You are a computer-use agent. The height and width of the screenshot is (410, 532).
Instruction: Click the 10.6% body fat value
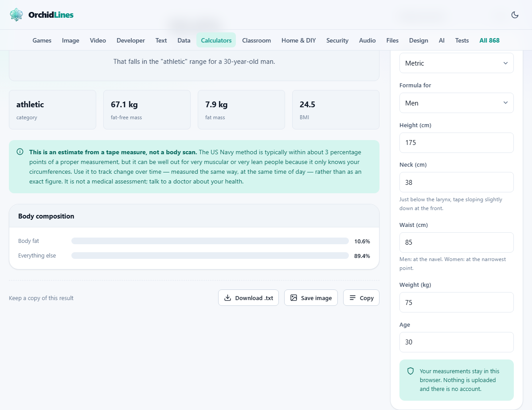coord(362,241)
